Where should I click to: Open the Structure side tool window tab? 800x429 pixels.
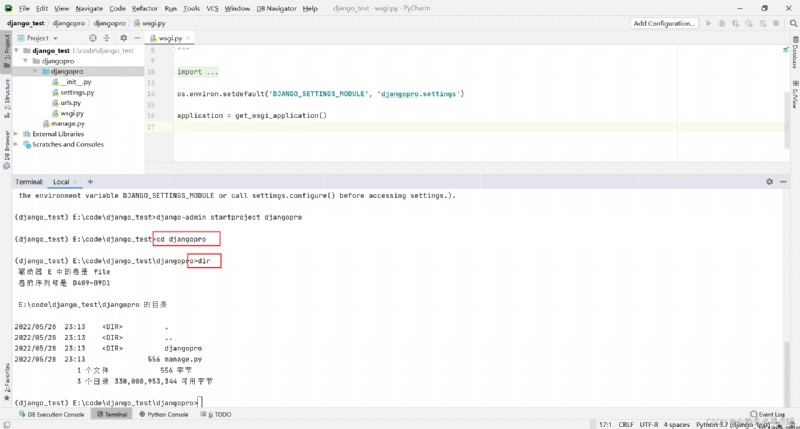pos(7,98)
